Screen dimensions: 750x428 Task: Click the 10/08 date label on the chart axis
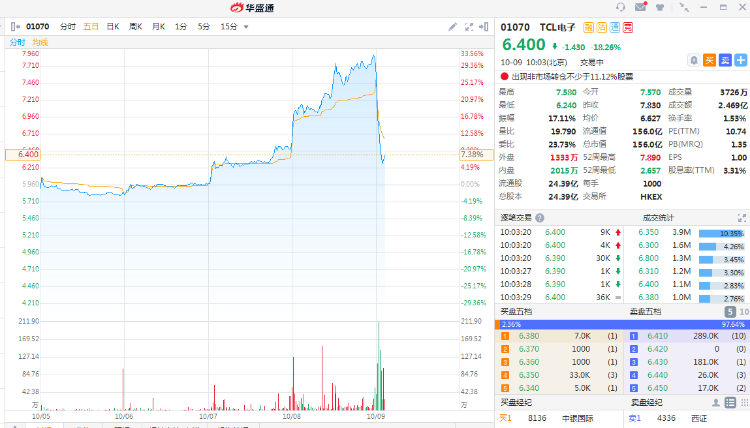(291, 417)
